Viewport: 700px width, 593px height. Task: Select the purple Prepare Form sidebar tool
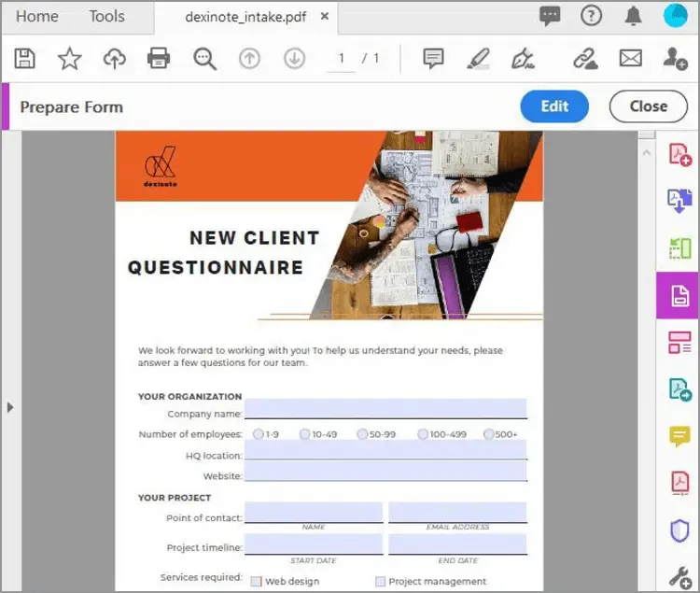[x=678, y=295]
